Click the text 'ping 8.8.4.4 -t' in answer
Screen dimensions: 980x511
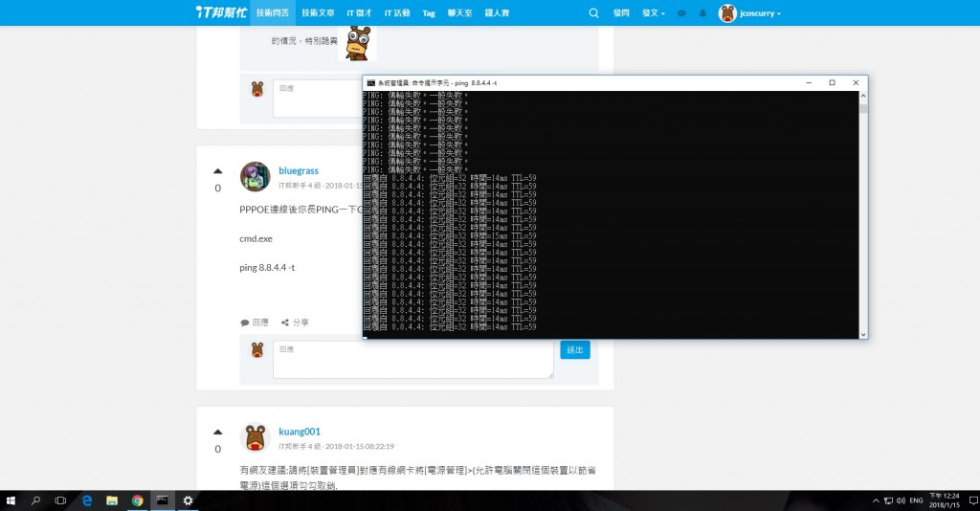click(x=267, y=267)
